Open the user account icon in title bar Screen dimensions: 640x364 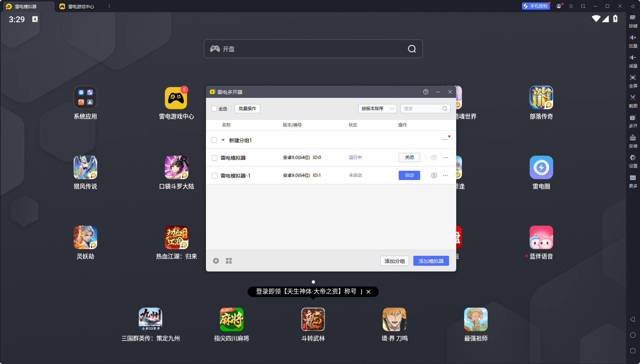click(559, 6)
